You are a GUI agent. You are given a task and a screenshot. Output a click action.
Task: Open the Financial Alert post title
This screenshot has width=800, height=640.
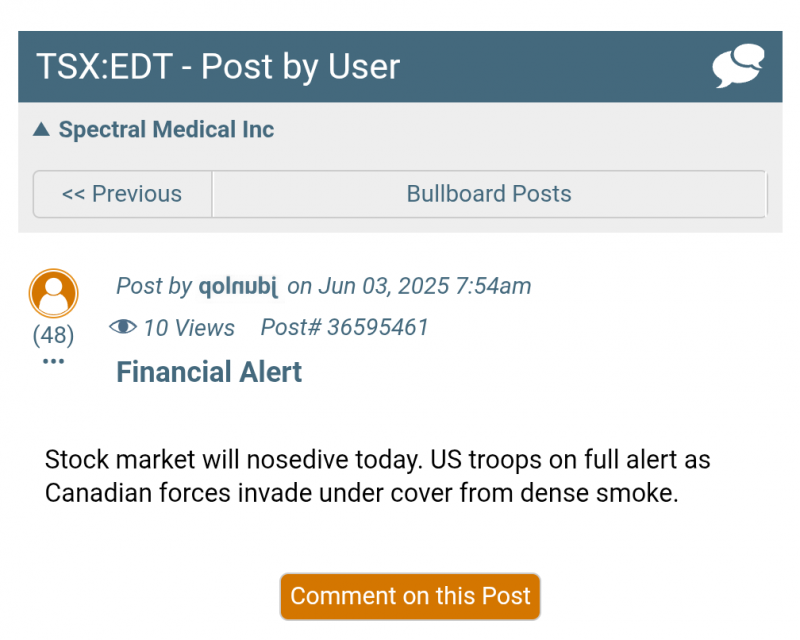click(209, 372)
